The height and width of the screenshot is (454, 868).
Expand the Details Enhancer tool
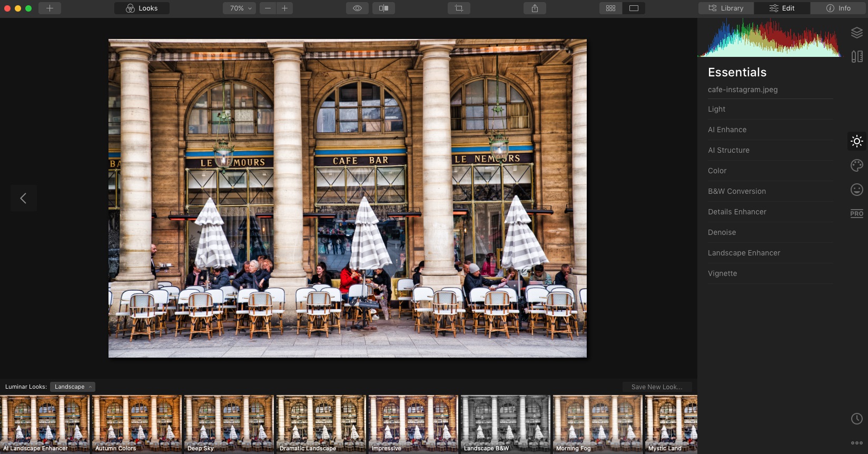[x=770, y=212]
